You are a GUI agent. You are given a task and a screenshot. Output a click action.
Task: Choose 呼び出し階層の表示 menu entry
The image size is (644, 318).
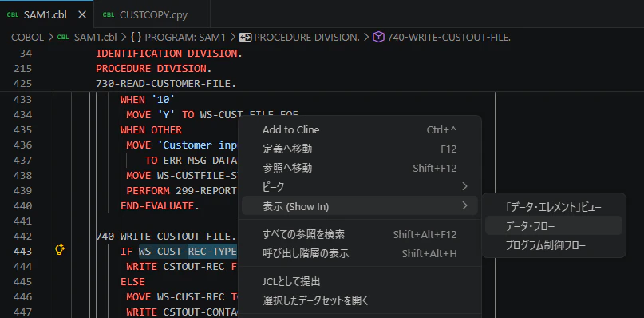point(359,253)
